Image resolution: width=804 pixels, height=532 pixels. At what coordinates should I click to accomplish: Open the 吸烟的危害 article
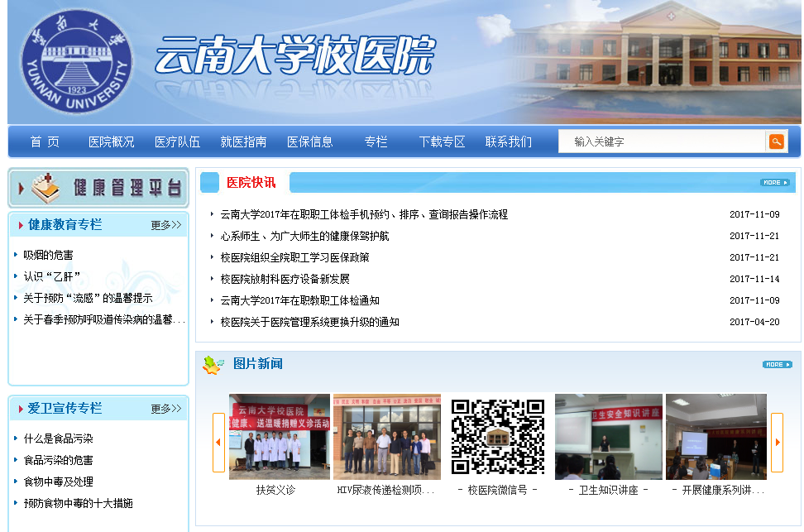[48, 255]
